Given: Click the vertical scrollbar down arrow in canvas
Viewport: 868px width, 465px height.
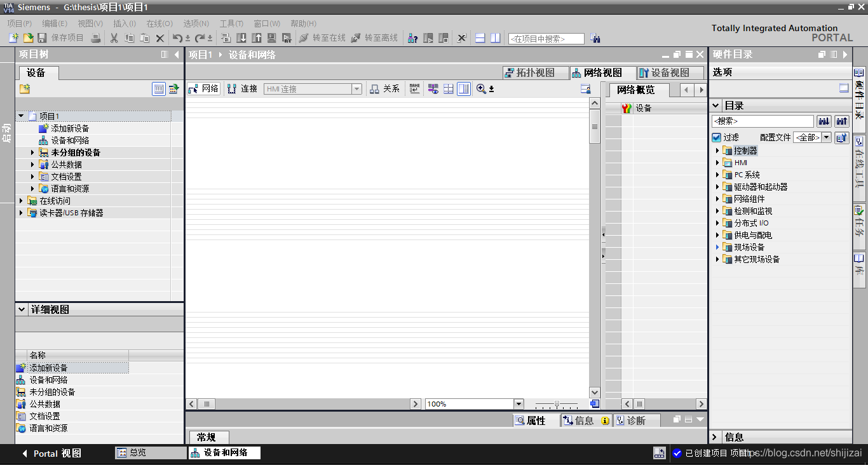Looking at the screenshot, I should pos(595,393).
